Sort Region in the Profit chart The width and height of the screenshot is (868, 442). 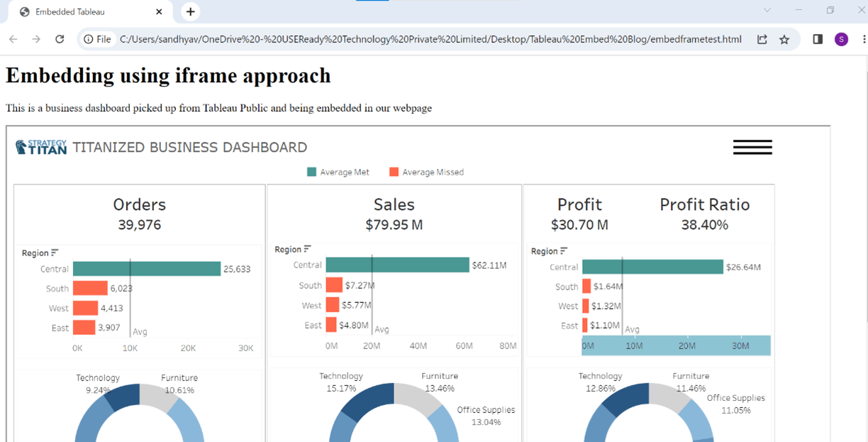(564, 251)
